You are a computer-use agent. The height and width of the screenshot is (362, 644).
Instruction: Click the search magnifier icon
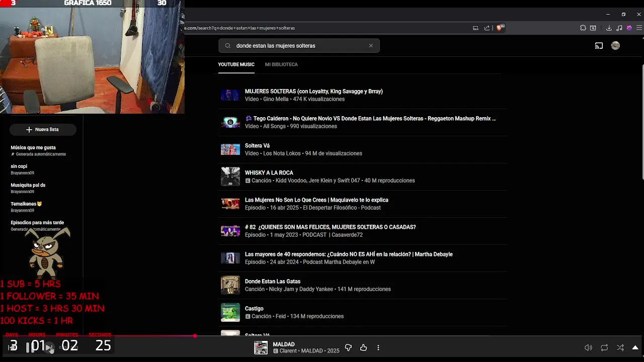pos(227,46)
